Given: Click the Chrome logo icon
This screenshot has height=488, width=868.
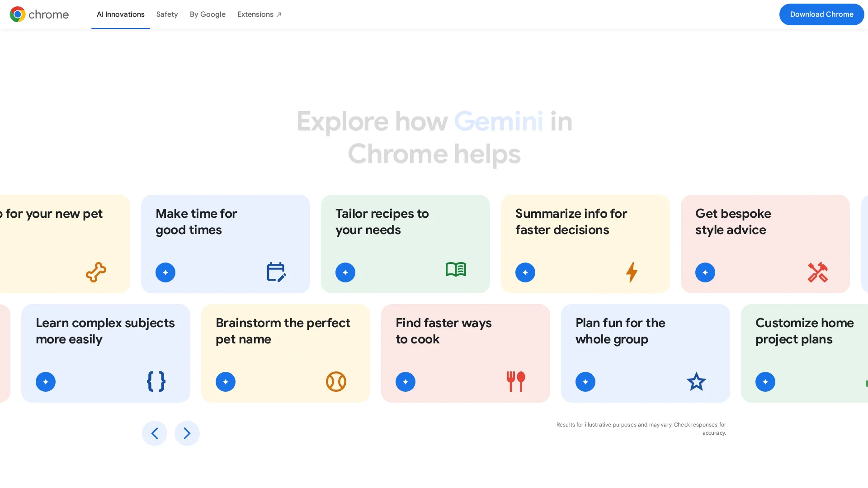Looking at the screenshot, I should [18, 14].
